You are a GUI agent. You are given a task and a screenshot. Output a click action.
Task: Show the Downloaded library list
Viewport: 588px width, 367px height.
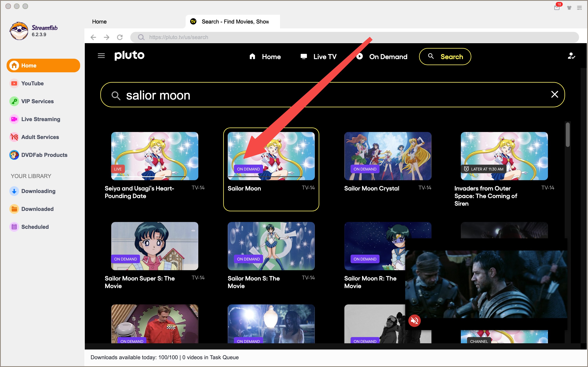click(x=31, y=209)
